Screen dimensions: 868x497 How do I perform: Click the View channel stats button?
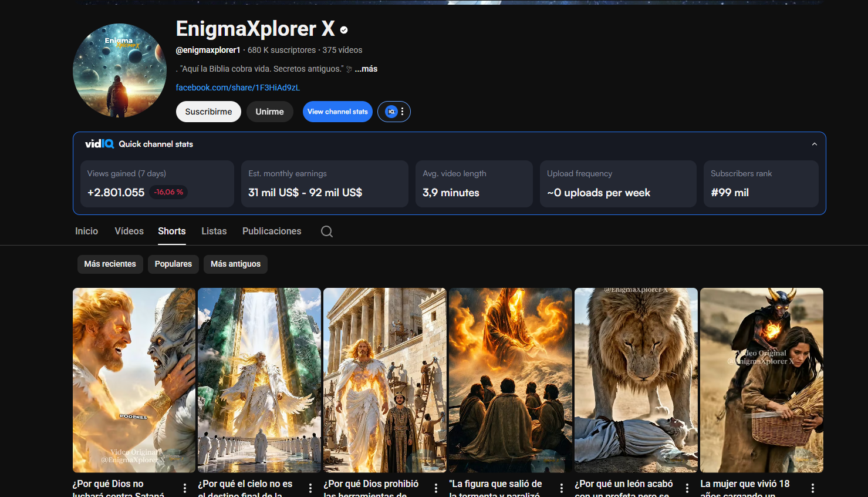click(x=337, y=112)
